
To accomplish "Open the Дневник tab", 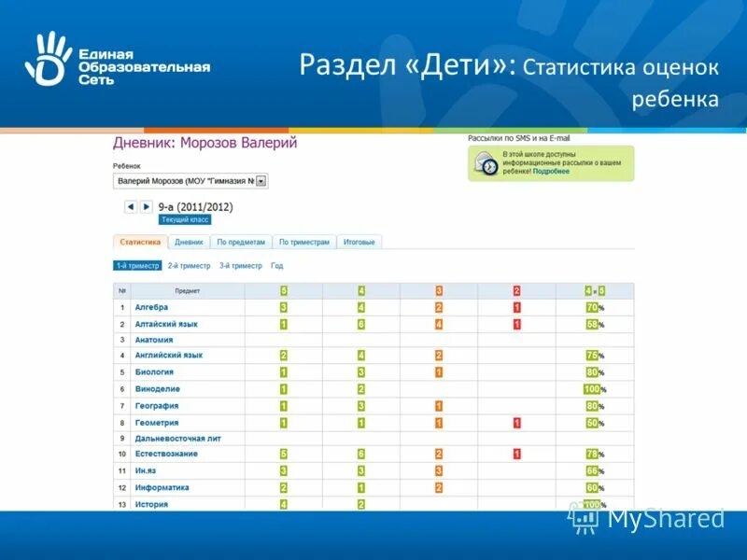I will (189, 242).
